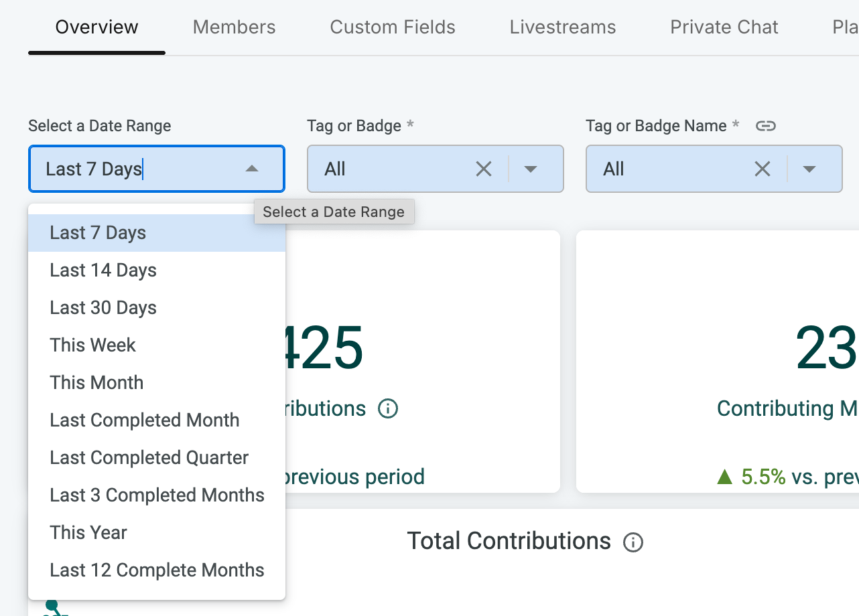This screenshot has height=616, width=859.
Task: Expand the Tag or Badge Name dropdown arrow
Action: [809, 169]
